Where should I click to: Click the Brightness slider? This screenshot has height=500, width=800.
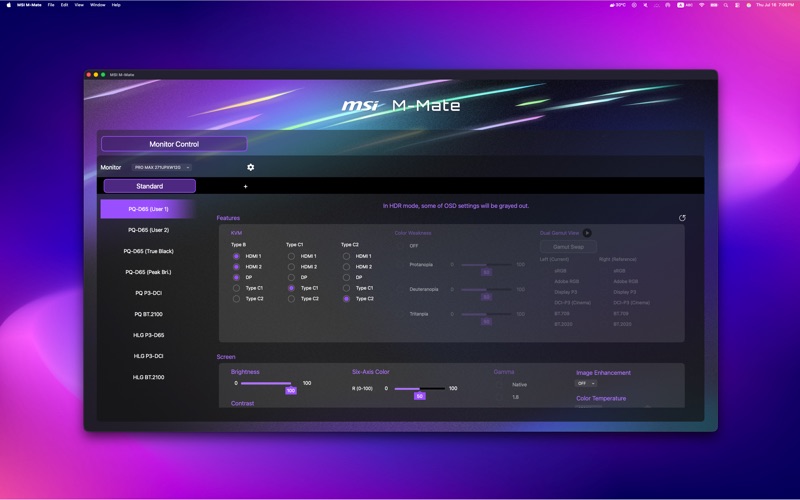click(x=266, y=383)
